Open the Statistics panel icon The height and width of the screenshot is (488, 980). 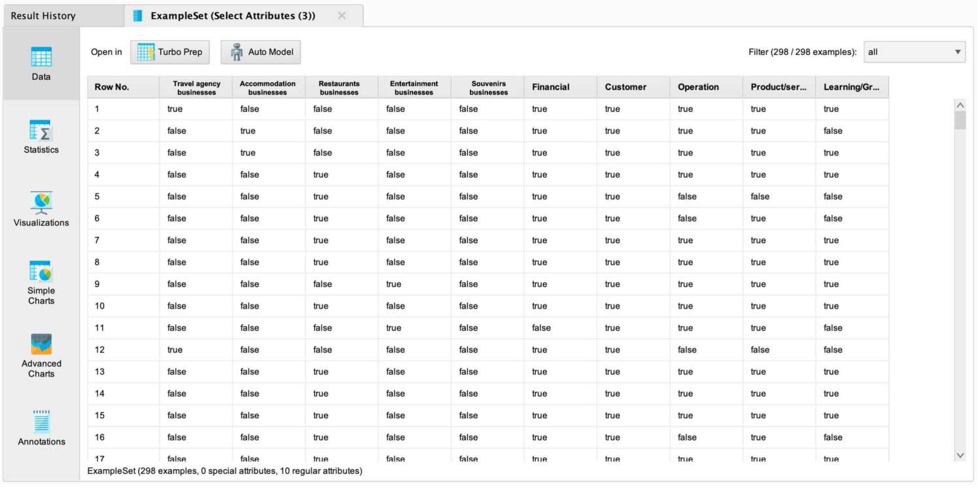41,131
